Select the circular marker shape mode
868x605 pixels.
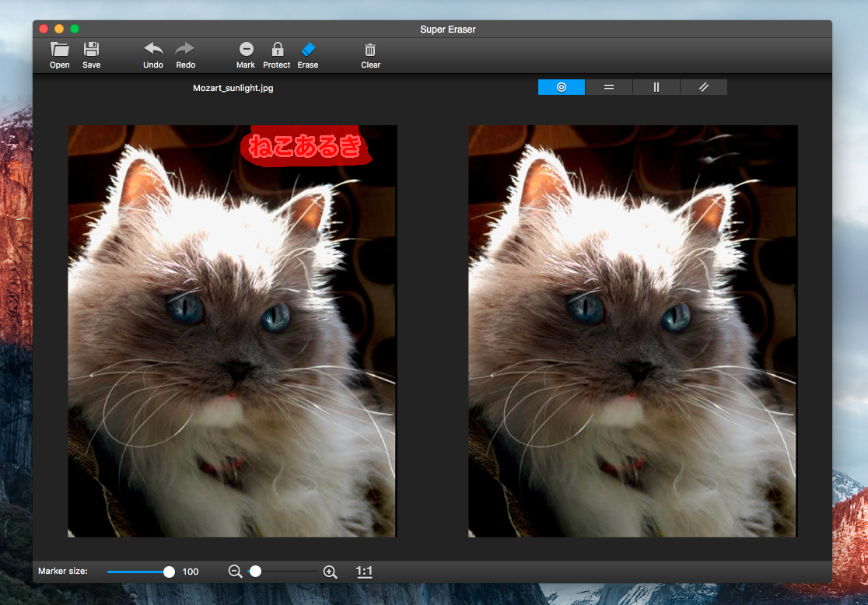(x=562, y=87)
